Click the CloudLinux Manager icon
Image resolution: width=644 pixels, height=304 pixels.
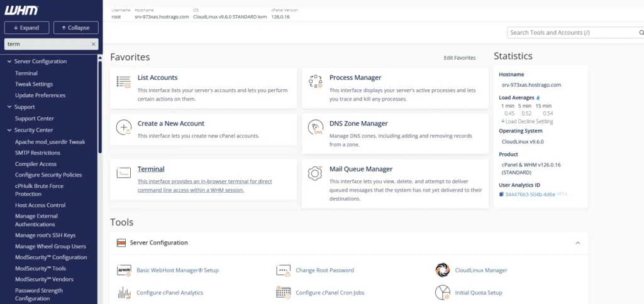pyautogui.click(x=443, y=270)
